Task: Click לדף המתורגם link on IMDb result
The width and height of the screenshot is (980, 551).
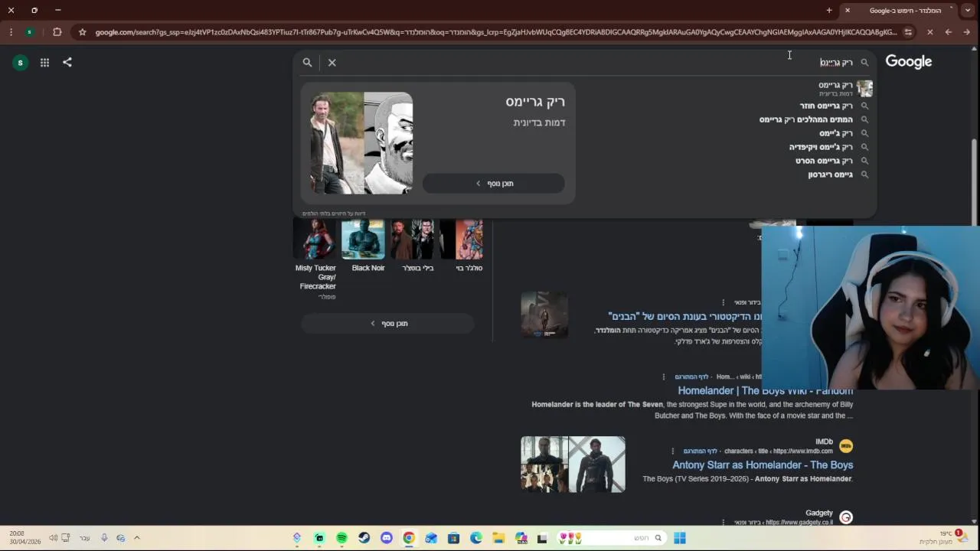Action: pyautogui.click(x=701, y=451)
